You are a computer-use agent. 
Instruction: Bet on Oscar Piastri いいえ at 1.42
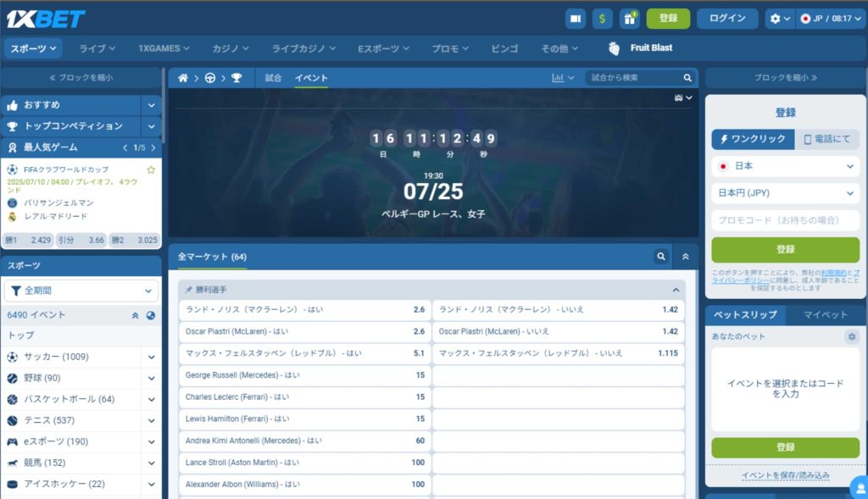(558, 331)
